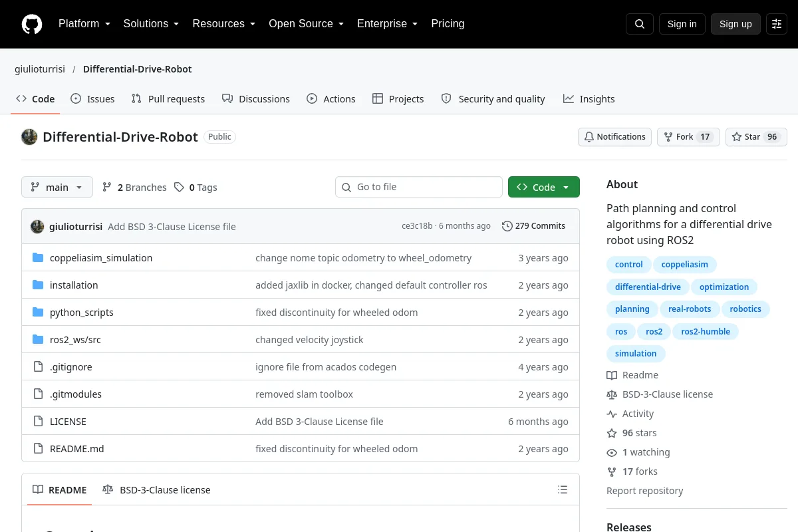Open the Actions tab
Screen dimensions: 798x532
click(331, 99)
